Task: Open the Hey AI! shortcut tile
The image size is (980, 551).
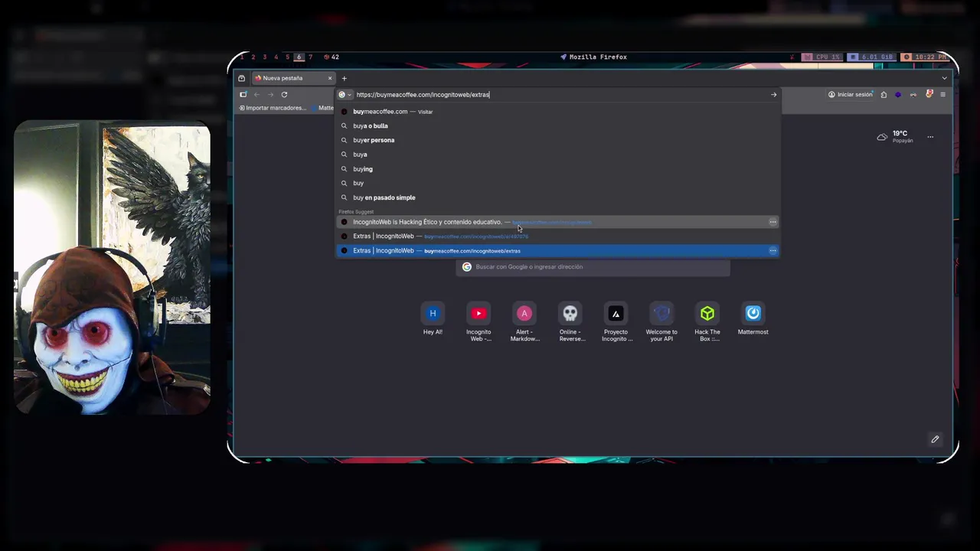Action: (x=433, y=319)
